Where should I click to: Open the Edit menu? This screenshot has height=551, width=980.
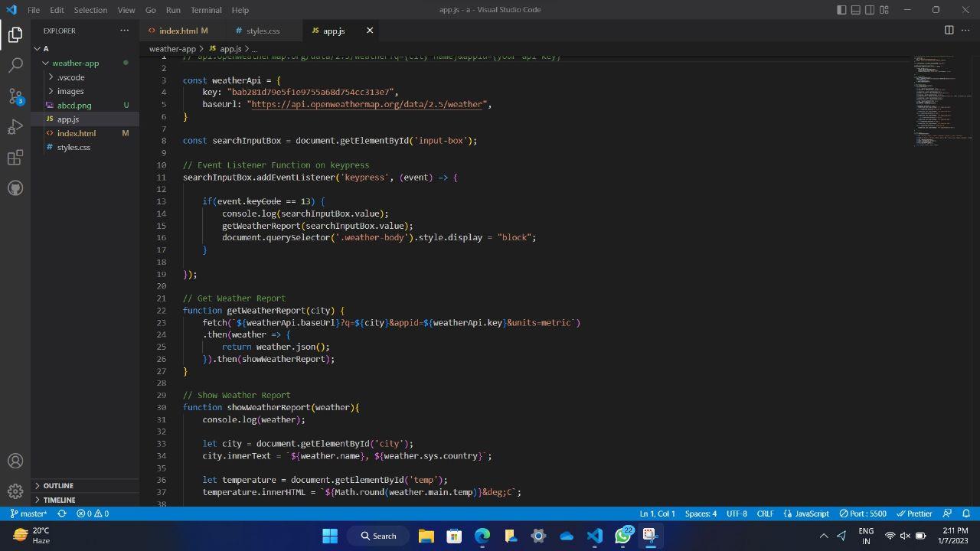[x=57, y=10]
